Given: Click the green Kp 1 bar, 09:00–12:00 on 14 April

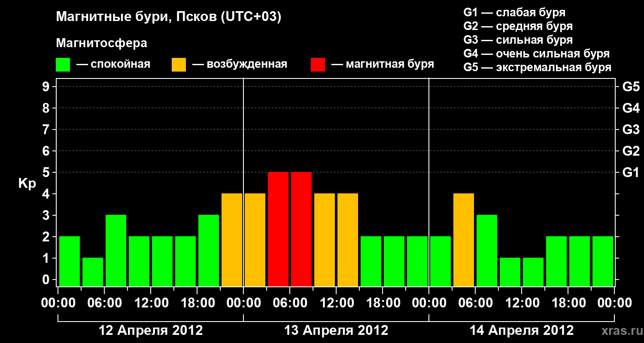Looking at the screenshot, I should (510, 272).
